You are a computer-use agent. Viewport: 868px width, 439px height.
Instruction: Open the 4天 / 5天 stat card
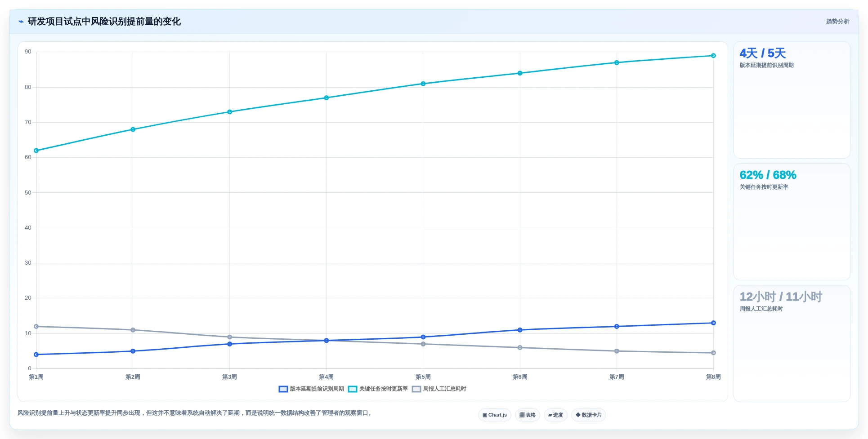[792, 100]
